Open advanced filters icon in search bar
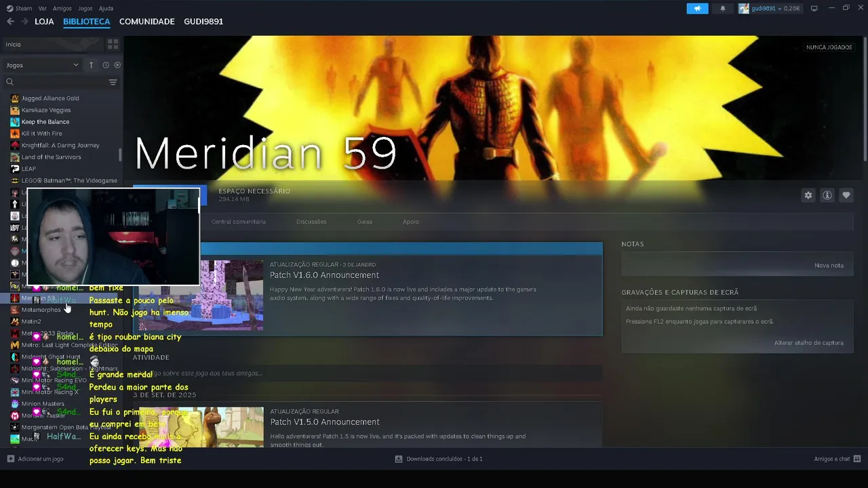 coord(113,82)
